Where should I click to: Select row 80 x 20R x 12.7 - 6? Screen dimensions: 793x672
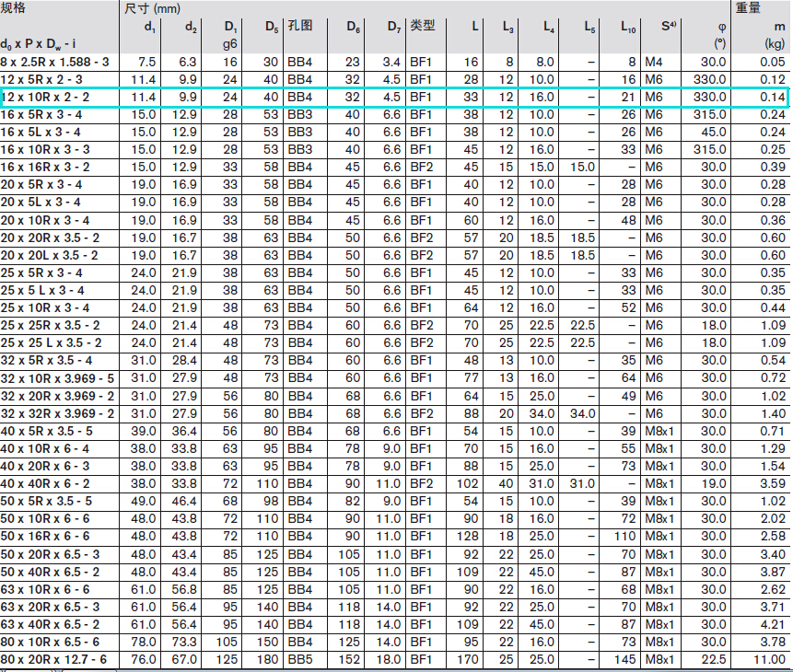click(x=53, y=659)
